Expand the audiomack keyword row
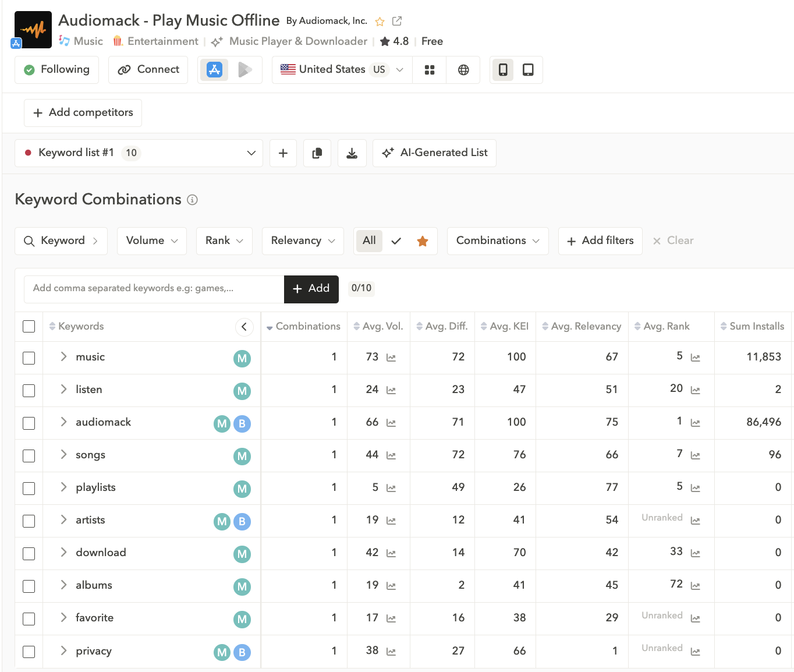 pyautogui.click(x=63, y=422)
